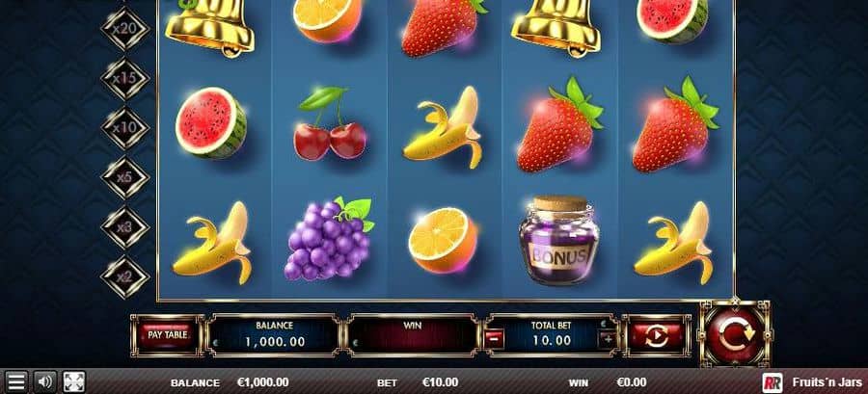The height and width of the screenshot is (394, 868).
Task: Click the Balance 1,000.00 display panel
Action: point(274,335)
